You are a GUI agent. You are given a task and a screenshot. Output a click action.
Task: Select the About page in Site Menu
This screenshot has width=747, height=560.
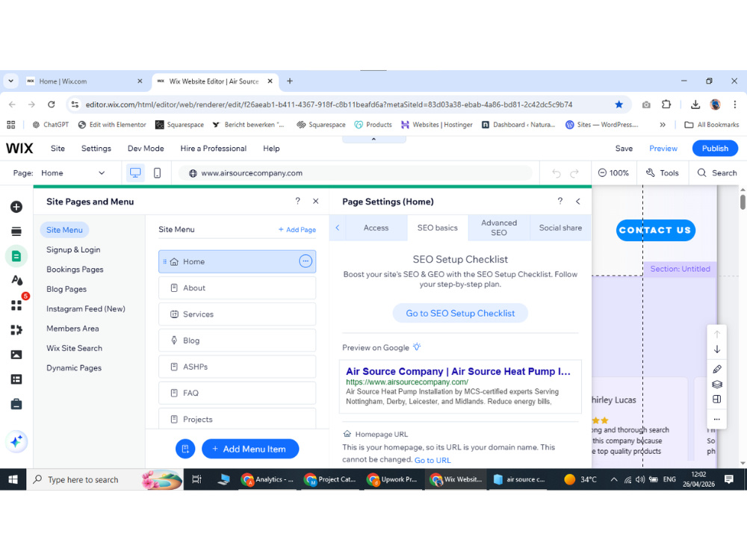238,288
